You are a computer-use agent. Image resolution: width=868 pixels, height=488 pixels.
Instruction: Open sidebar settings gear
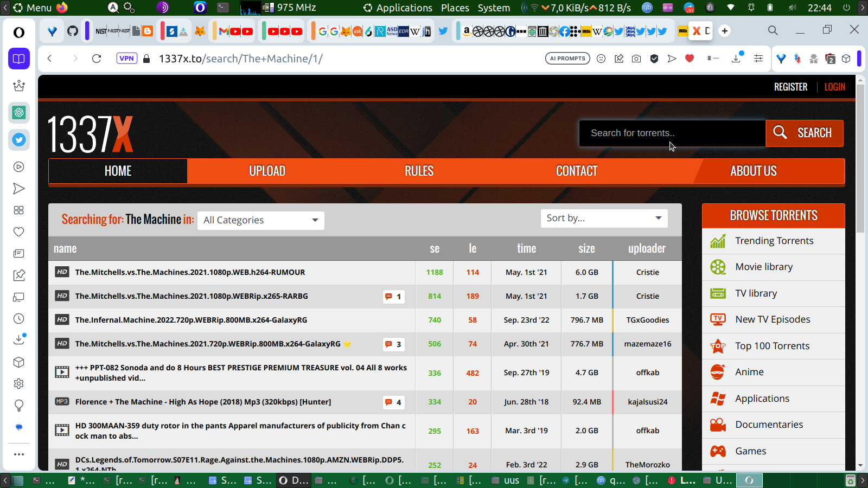coord(19,384)
